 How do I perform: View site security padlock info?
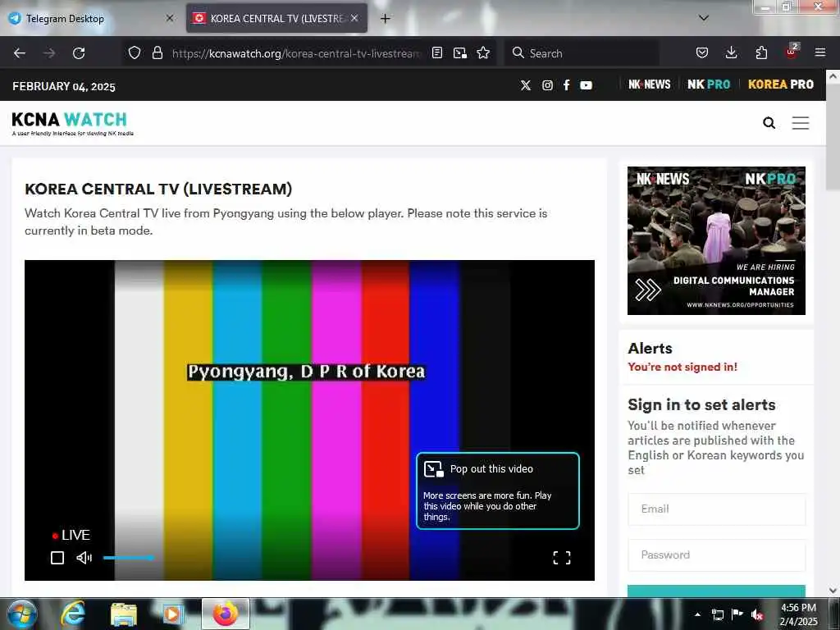click(157, 52)
